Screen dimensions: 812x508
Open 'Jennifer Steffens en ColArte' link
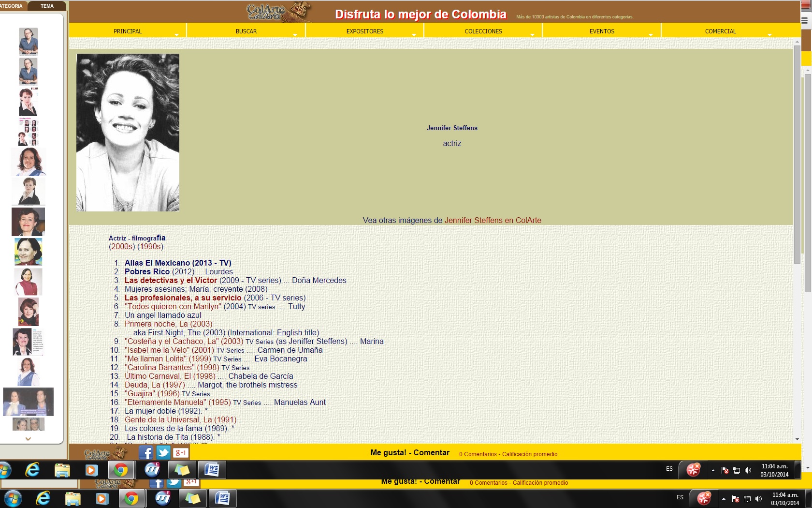point(493,220)
